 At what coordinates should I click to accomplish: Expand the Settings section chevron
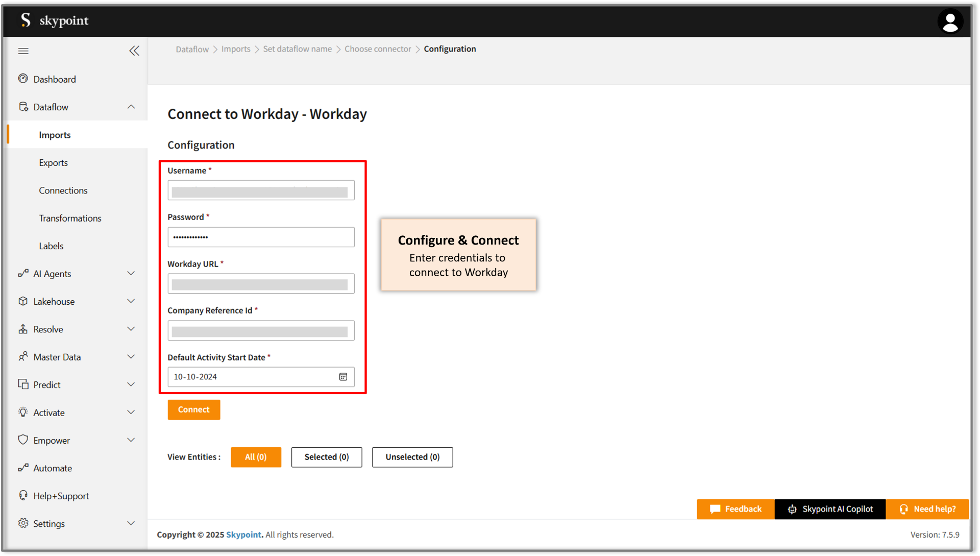131,523
